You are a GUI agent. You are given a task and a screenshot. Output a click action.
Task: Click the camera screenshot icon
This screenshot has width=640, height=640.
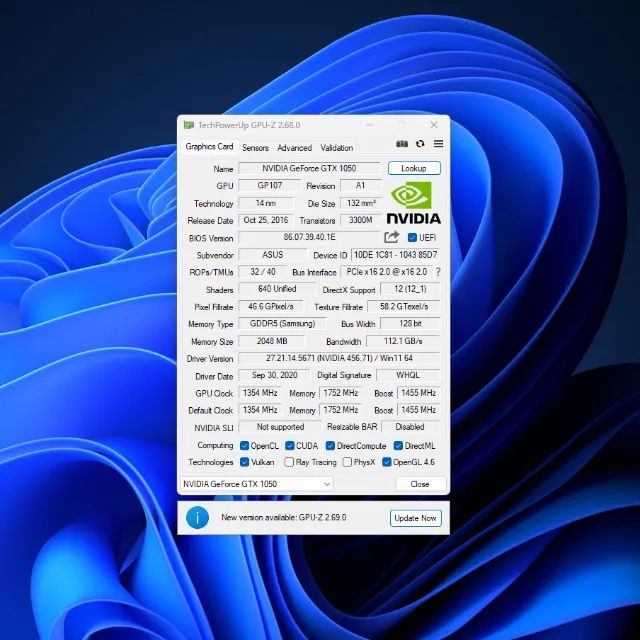click(402, 144)
